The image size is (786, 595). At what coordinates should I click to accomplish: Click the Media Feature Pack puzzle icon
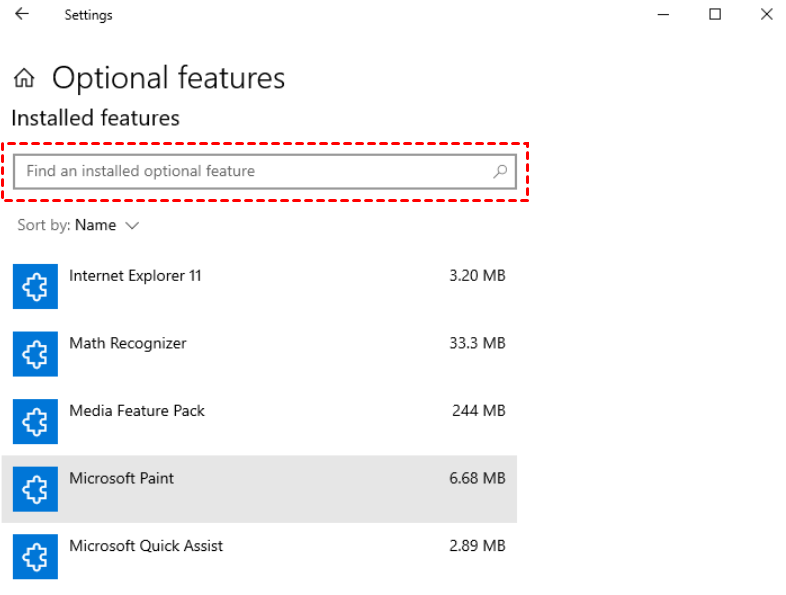[35, 422]
